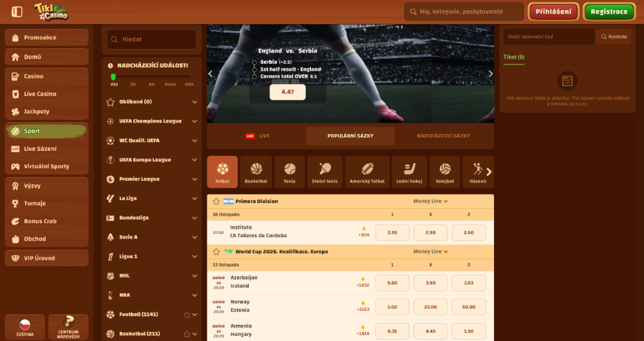644x341 pixels.
Task: Open Money Line dropdown for World Cup 2026
Action: point(430,252)
